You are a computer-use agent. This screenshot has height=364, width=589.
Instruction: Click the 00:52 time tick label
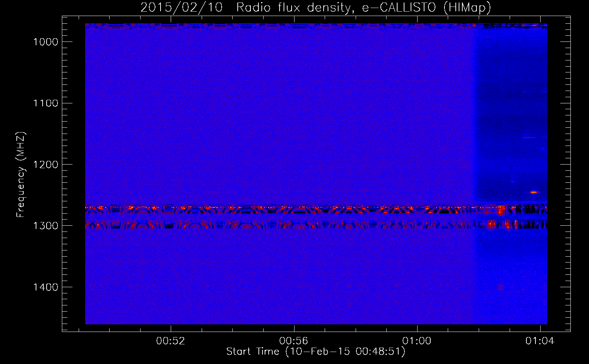(x=170, y=341)
